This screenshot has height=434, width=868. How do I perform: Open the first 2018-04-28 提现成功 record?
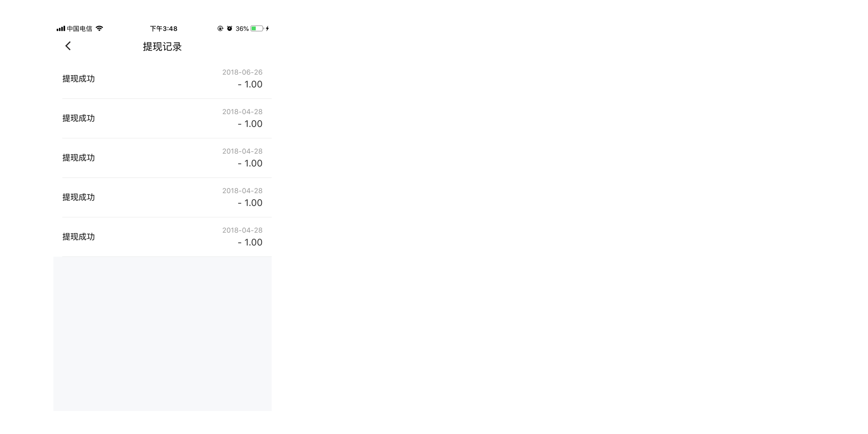click(162, 118)
